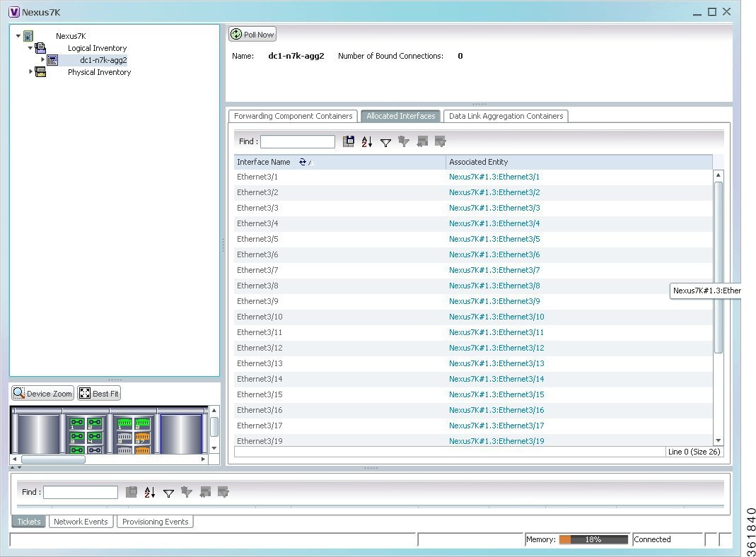This screenshot has height=557, width=756.
Task: Sort tickets table A-Z icon
Action: [150, 493]
